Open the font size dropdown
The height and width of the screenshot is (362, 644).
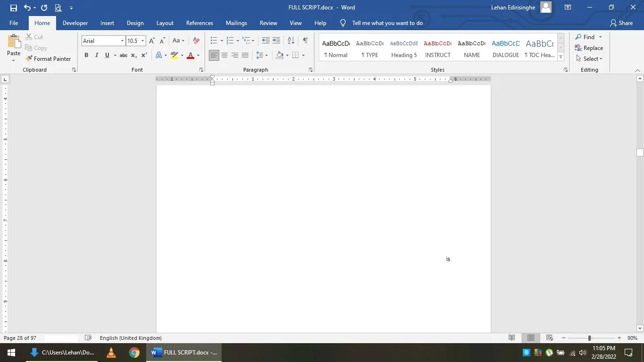click(142, 41)
